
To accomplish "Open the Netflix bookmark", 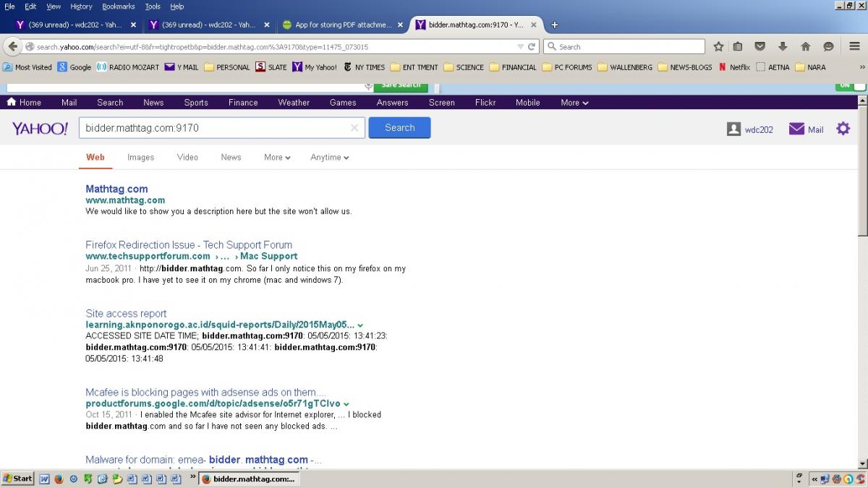I will pyautogui.click(x=734, y=67).
